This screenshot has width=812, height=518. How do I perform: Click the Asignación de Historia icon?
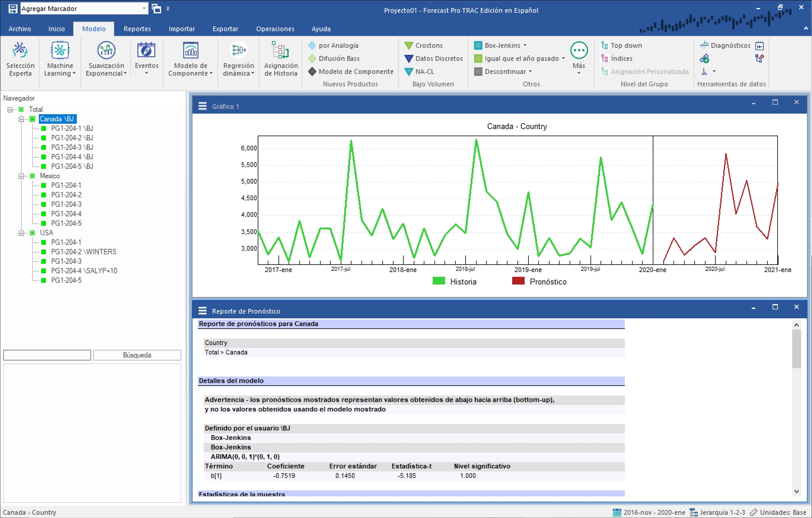[x=280, y=50]
